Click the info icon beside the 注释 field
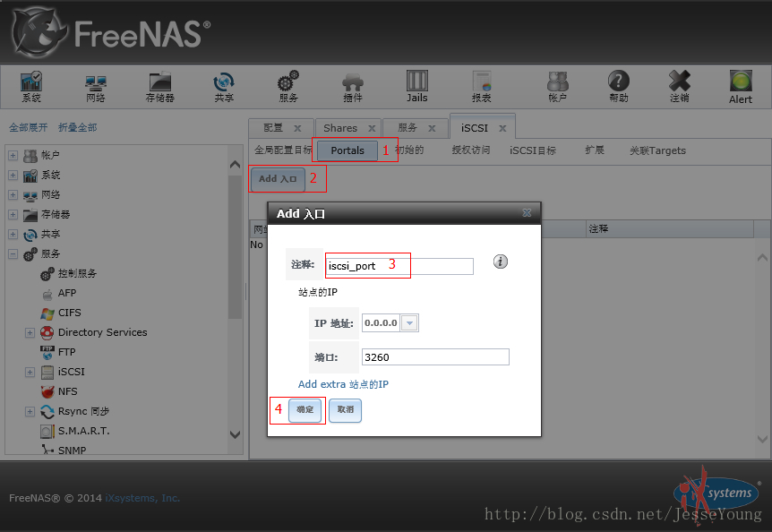Screen dimensions: 772x532 click(501, 262)
